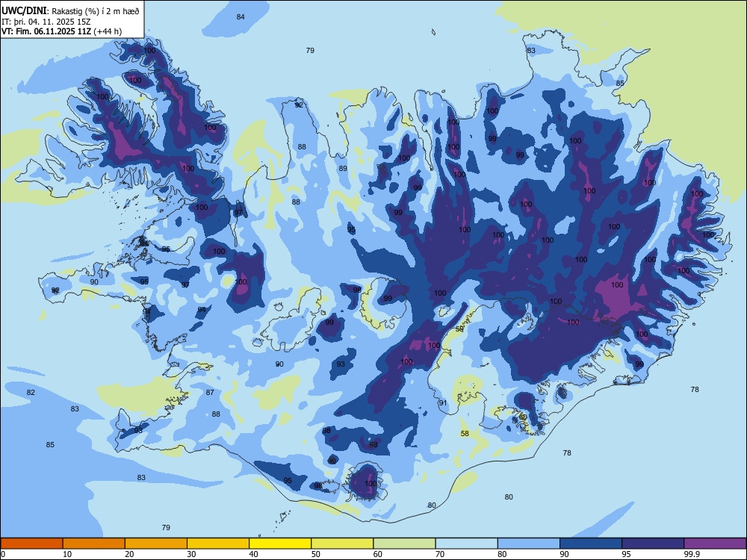
Task: Click the bright yellow 40–50 legend swatch
Action: tap(280, 544)
